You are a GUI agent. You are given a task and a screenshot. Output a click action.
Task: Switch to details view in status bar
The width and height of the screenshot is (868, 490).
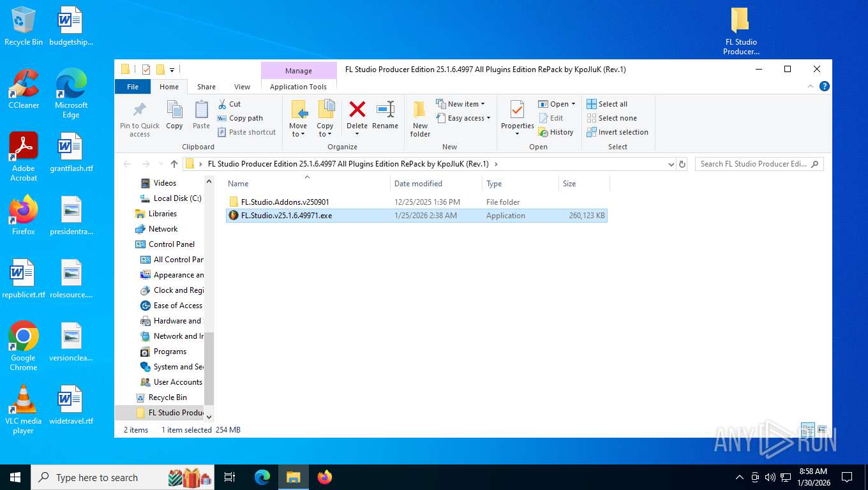point(807,429)
